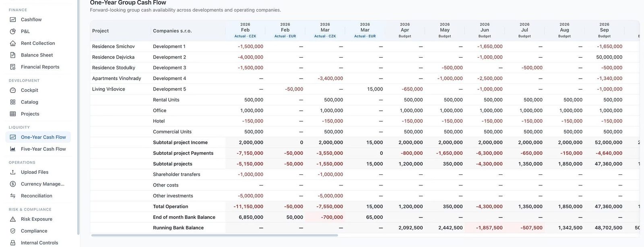Click the 6,850,000 bank balance cell
The height and width of the screenshot is (247, 644).
251,217
